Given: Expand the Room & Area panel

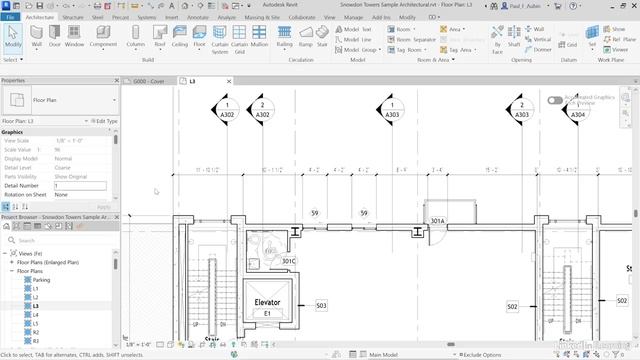Looking at the screenshot, I should pyautogui.click(x=436, y=60).
